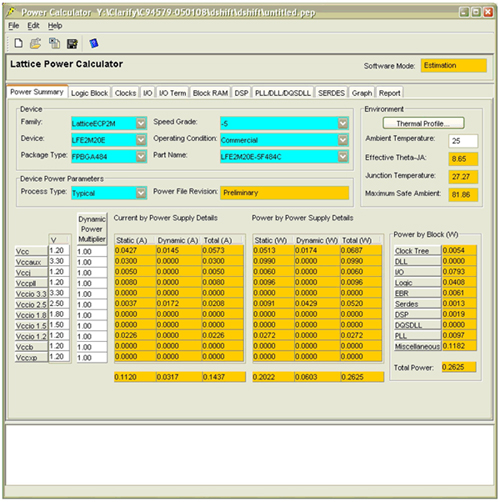Click the Copy documents toolbar icon
The height and width of the screenshot is (502, 500).
54,43
